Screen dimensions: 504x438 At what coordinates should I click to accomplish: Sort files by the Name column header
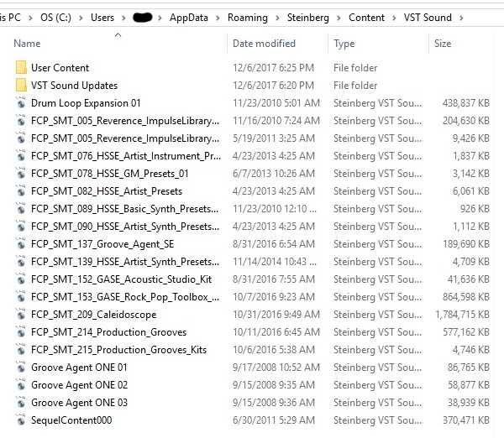click(x=28, y=44)
